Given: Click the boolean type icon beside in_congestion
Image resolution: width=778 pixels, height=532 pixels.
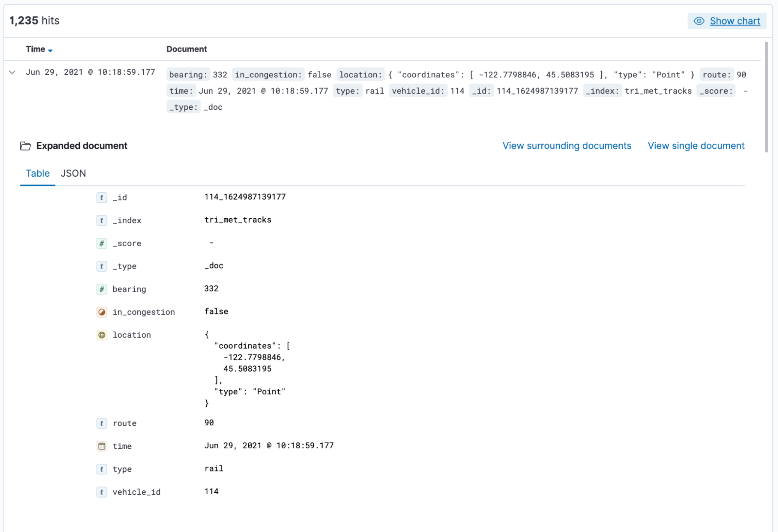Looking at the screenshot, I should pyautogui.click(x=102, y=312).
